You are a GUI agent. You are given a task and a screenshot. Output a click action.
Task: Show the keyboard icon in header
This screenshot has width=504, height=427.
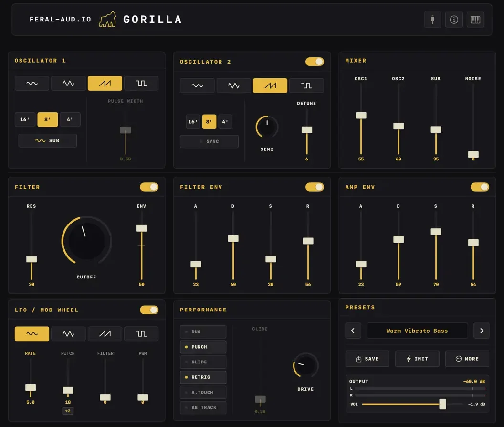coord(475,20)
